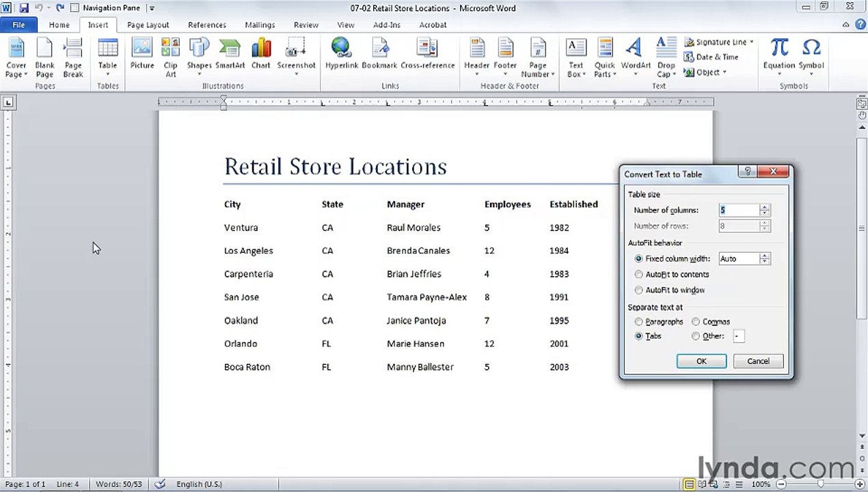Select AutoFit to window option
The width and height of the screenshot is (868, 492).
639,290
